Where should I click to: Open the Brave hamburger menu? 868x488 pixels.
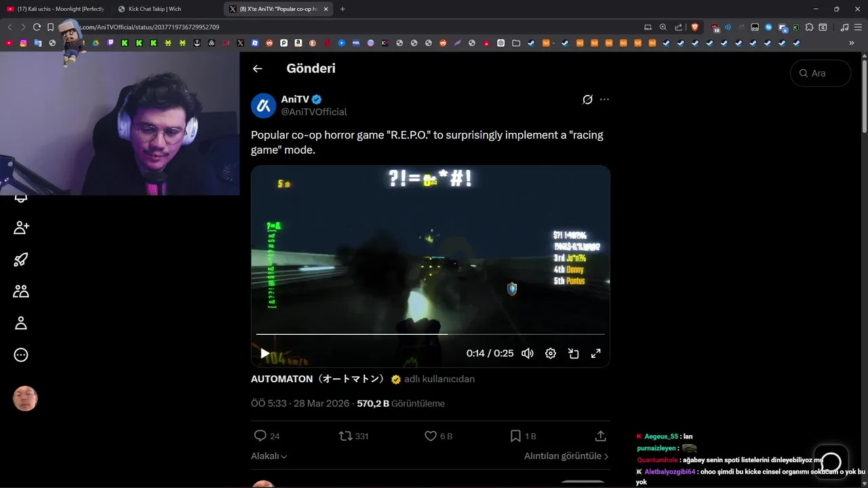[859, 27]
